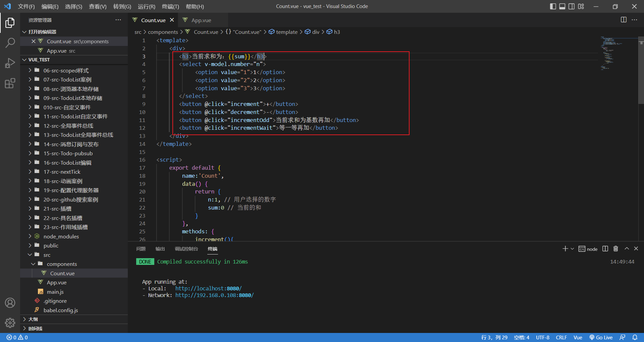The width and height of the screenshot is (644, 342).
Task: Open the 终端(T) menu
Action: click(170, 6)
